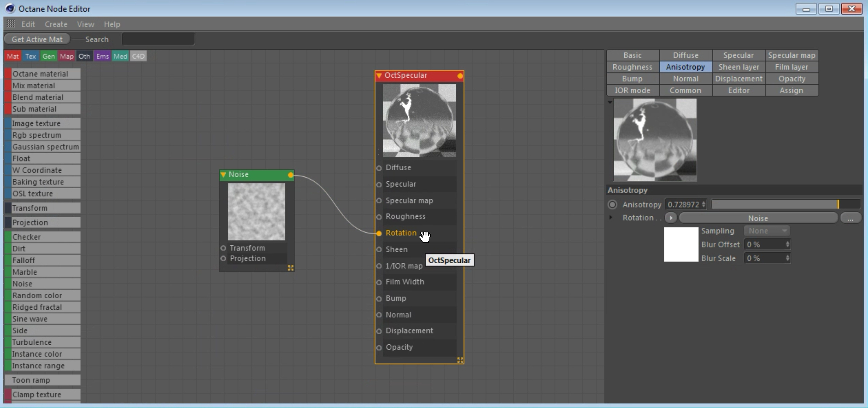Click the Normal input port on OctSpecular

pyautogui.click(x=379, y=315)
